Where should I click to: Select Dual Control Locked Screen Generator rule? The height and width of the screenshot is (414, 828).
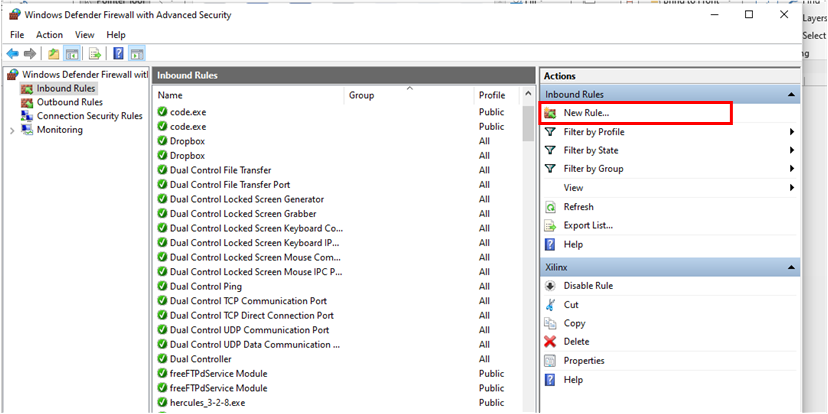point(247,199)
